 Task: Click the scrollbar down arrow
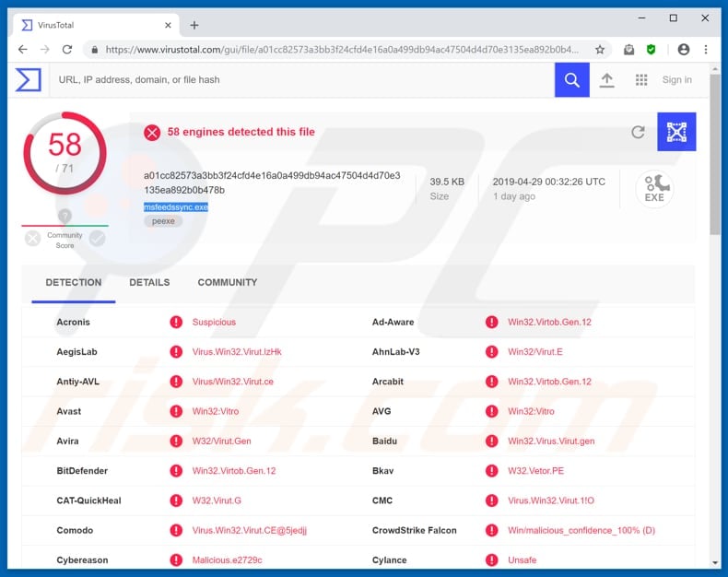pos(715,562)
